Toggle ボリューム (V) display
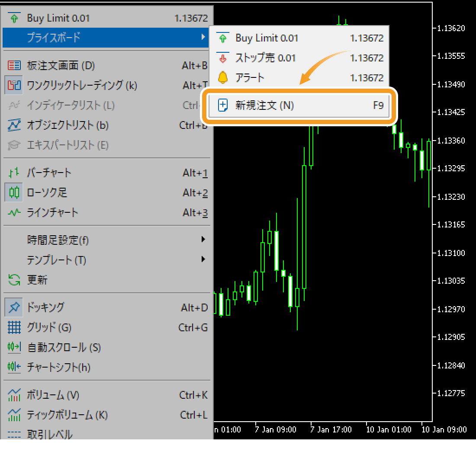Screen dimensions: 476x461 click(x=106, y=394)
